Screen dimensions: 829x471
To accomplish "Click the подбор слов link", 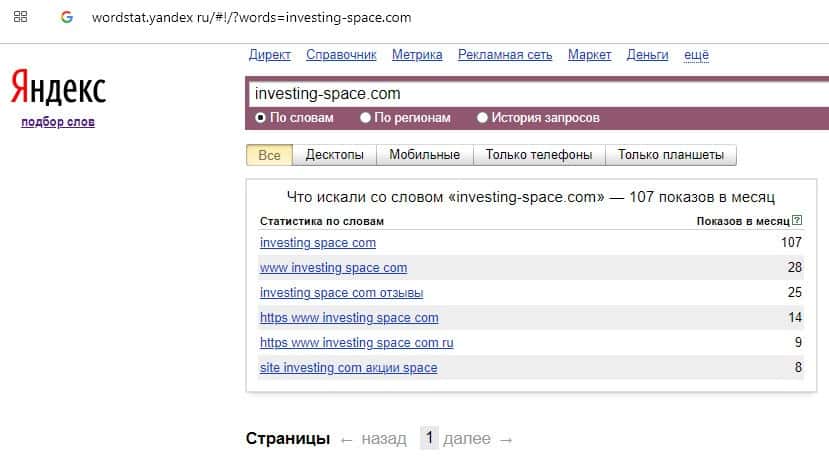I will coord(58,122).
